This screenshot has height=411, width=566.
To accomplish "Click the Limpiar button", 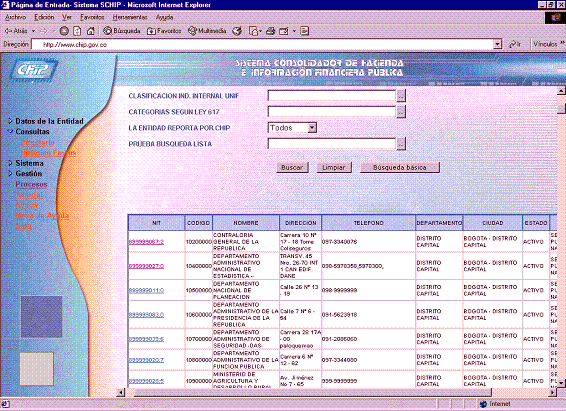I will (334, 167).
